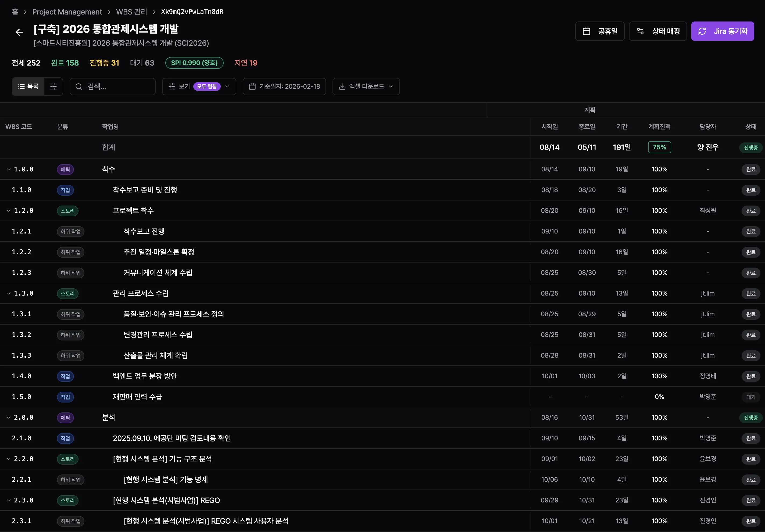
Task: Collapse the 2.0.0 분석 epic row
Action: (8, 418)
